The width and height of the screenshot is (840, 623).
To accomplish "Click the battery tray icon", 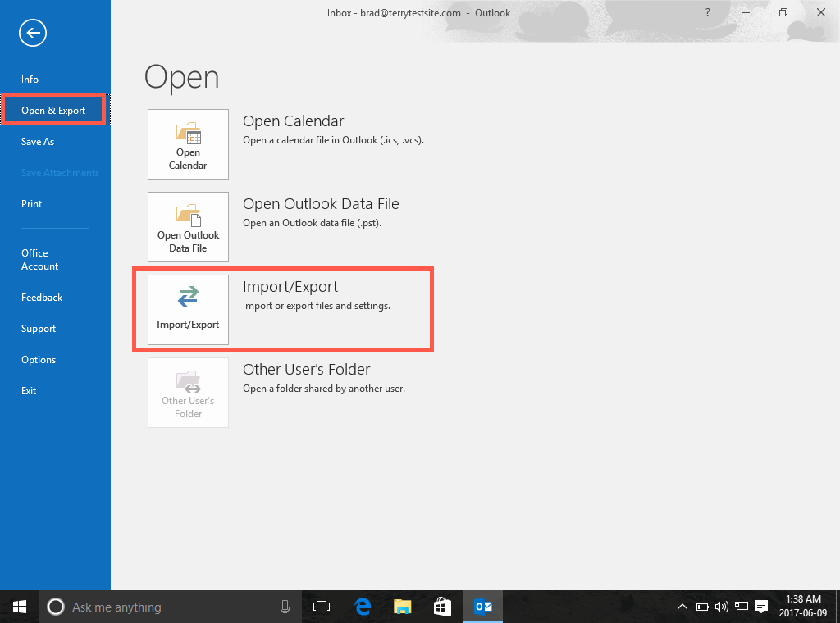I will pos(702,607).
